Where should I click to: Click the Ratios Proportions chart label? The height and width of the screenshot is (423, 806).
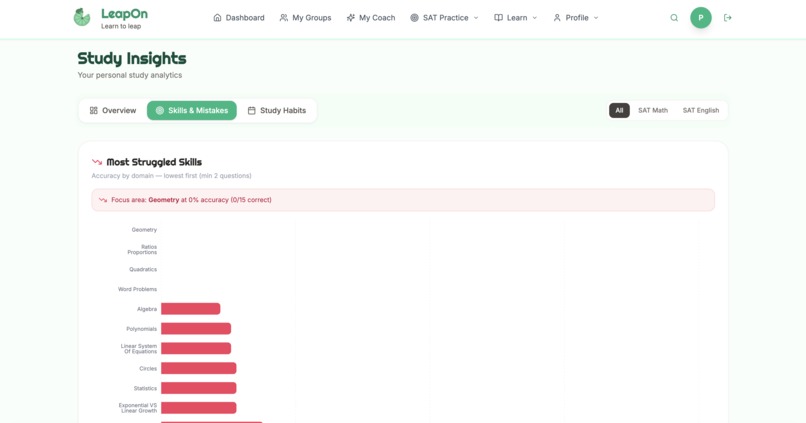(142, 250)
